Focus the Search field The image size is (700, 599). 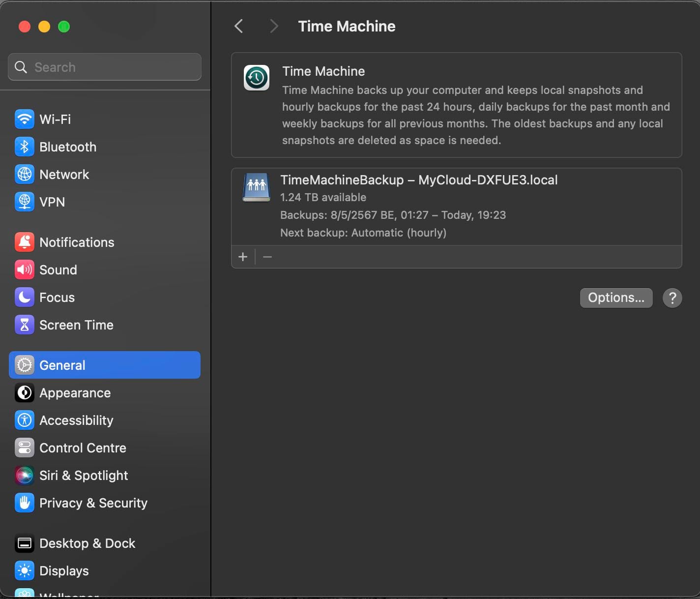105,67
